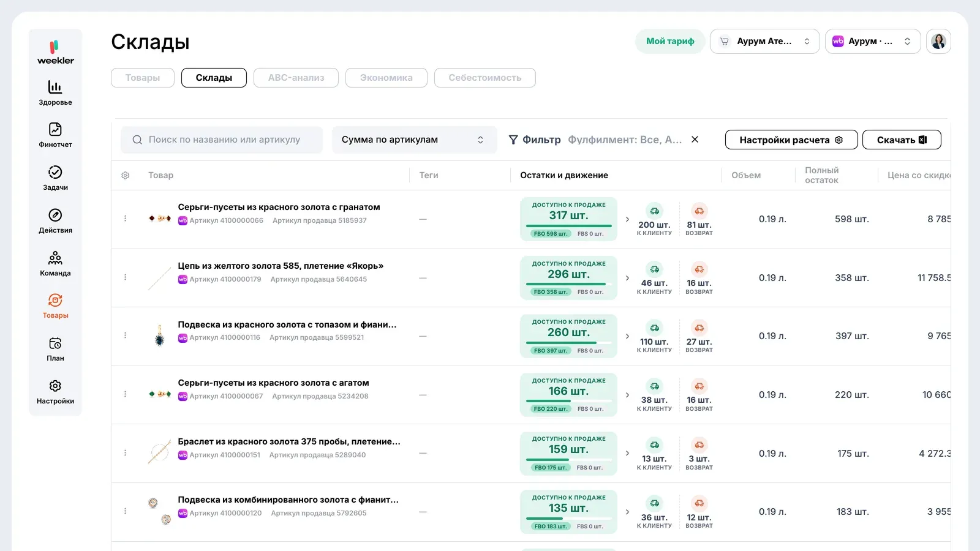980x551 pixels.
Task: Open row menu for Серьги-пусеты с агатом
Action: coord(126,394)
